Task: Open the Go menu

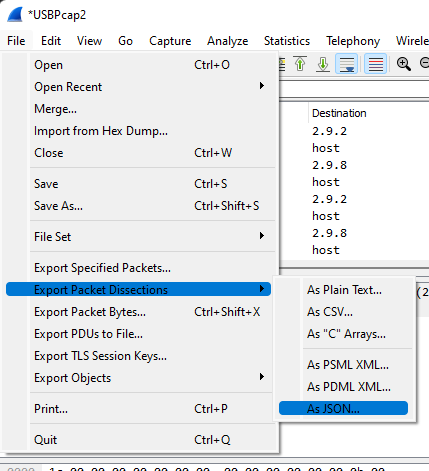Action: (125, 41)
